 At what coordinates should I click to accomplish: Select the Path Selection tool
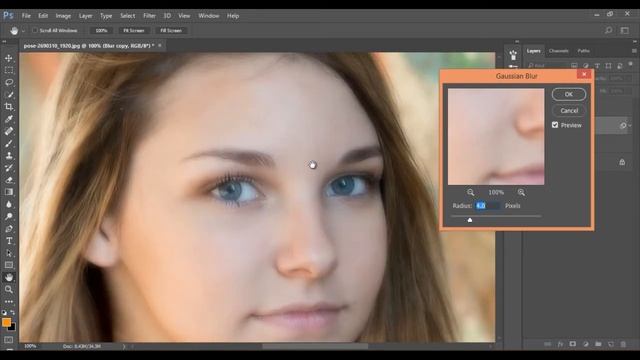[9, 253]
